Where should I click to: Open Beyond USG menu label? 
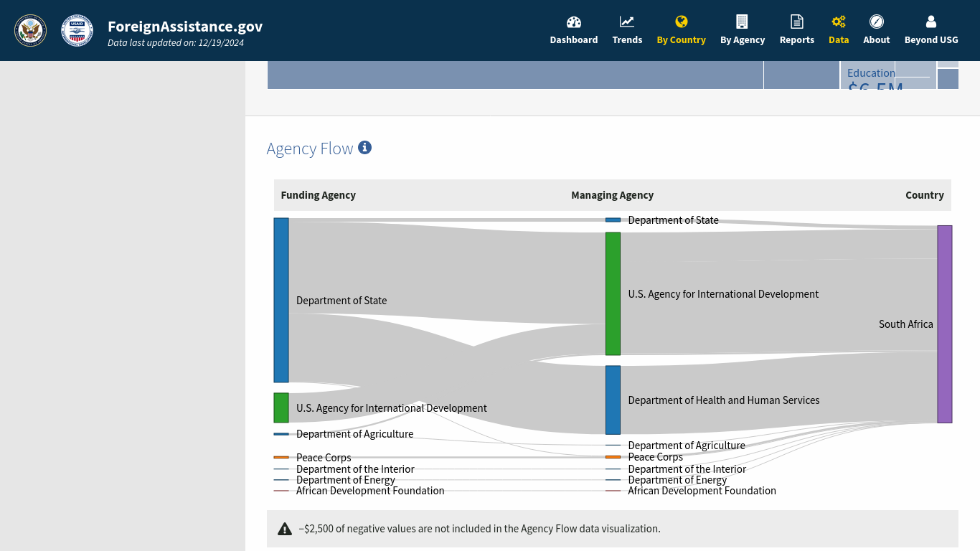[931, 40]
